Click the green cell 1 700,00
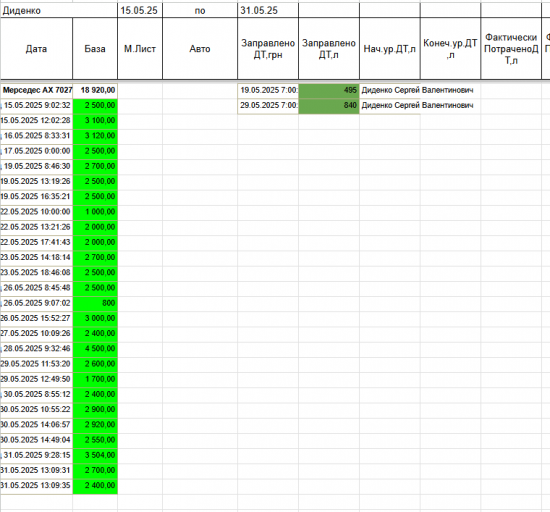Image resolution: width=550 pixels, height=512 pixels. [x=95, y=379]
